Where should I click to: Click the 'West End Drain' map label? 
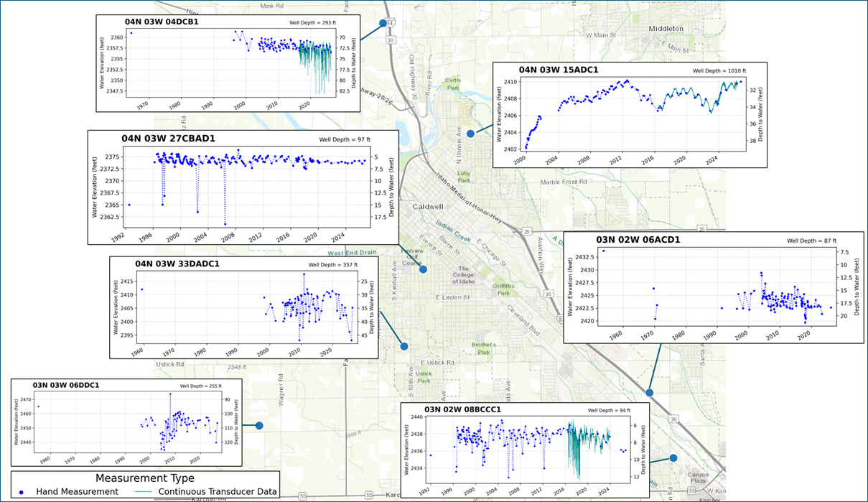(353, 254)
